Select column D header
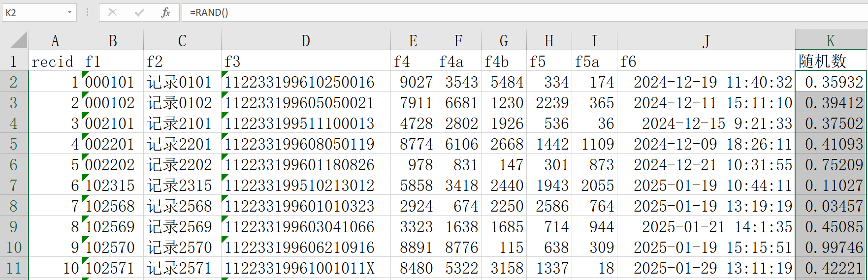 point(306,40)
